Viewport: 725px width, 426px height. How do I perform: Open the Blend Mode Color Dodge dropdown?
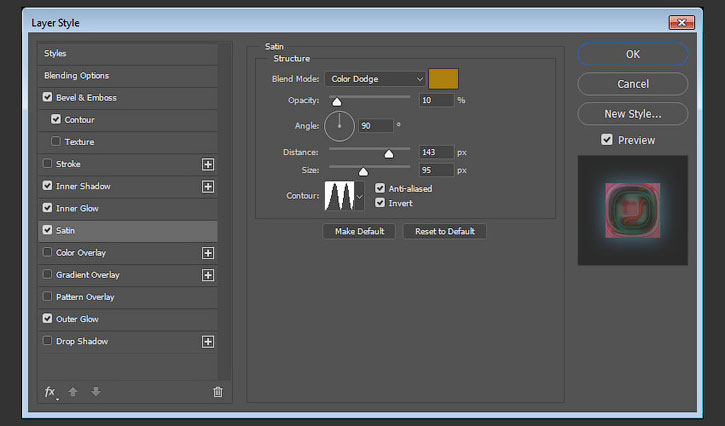pyautogui.click(x=375, y=79)
